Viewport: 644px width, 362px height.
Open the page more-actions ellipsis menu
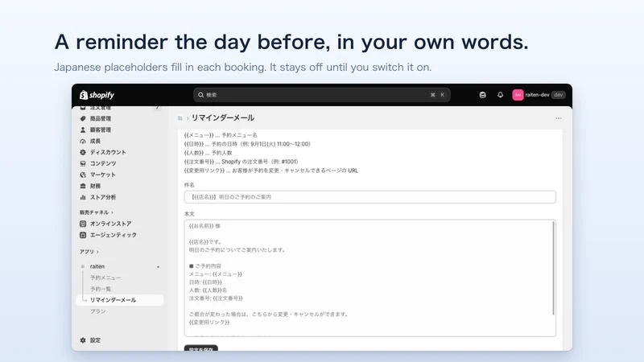[559, 118]
